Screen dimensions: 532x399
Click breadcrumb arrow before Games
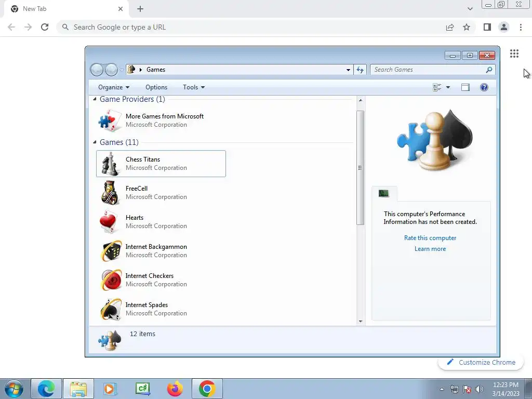pos(140,70)
